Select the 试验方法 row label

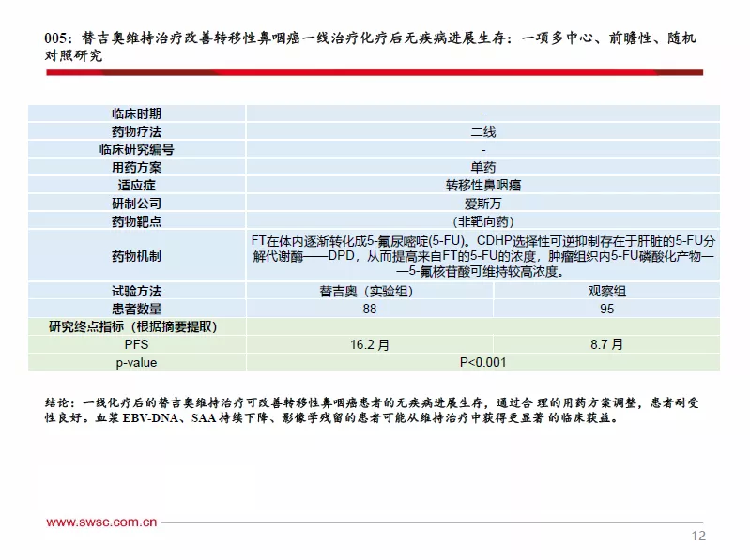[x=137, y=291]
